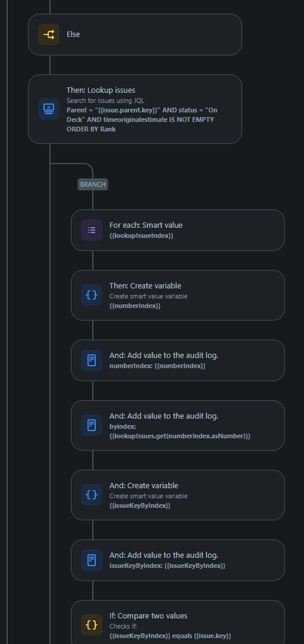Click the For each list icon
The width and height of the screenshot is (304, 644).
[92, 230]
